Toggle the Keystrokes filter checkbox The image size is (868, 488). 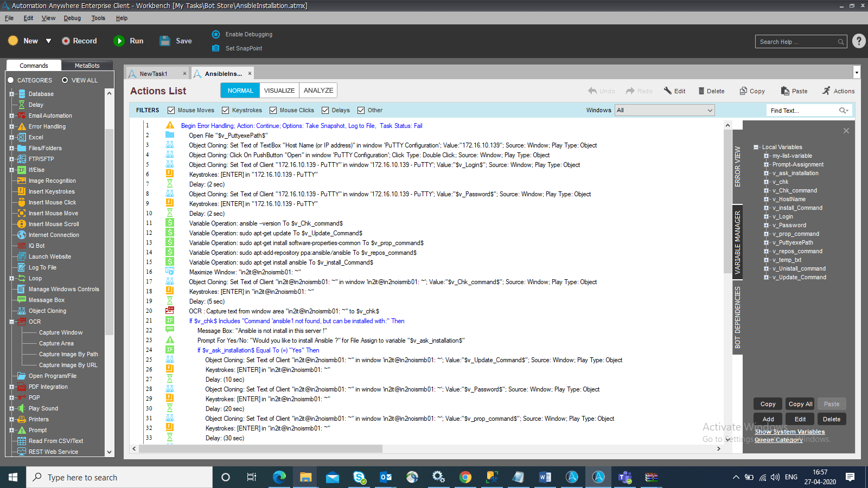click(226, 110)
